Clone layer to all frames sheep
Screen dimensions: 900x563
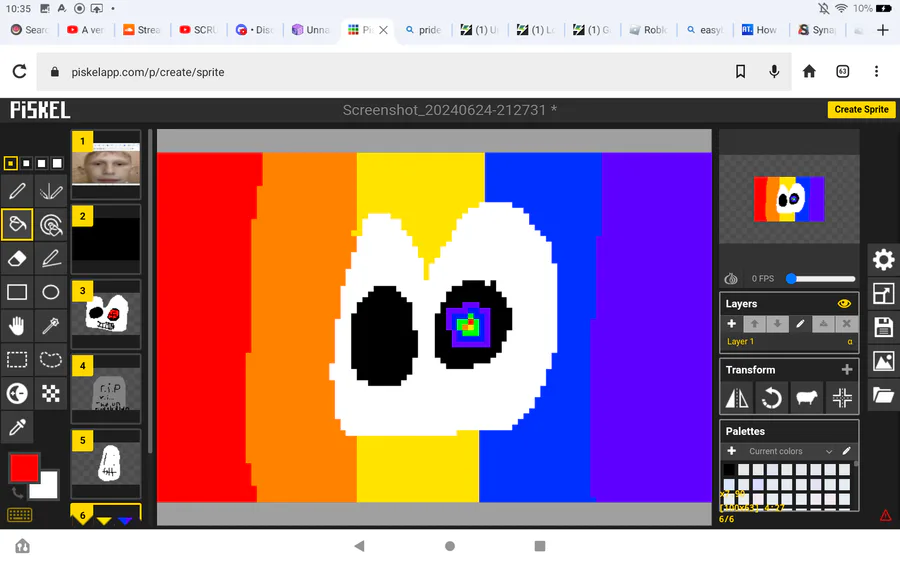coord(806,398)
